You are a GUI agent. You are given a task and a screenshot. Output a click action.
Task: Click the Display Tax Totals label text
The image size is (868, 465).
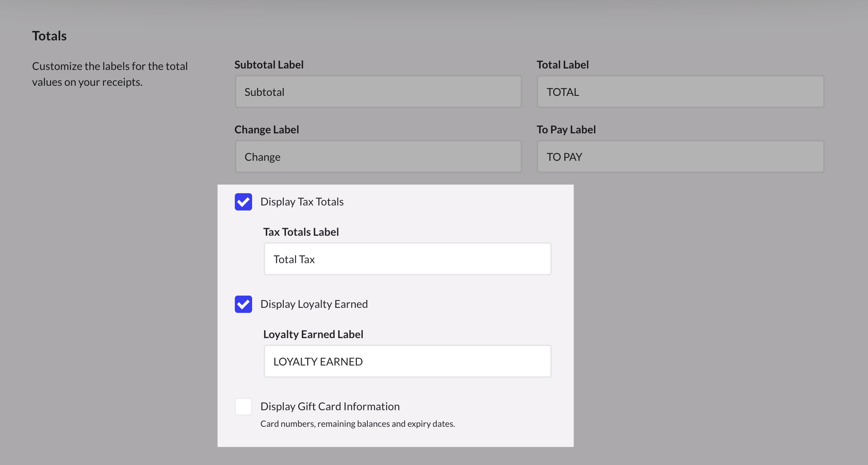pos(302,202)
